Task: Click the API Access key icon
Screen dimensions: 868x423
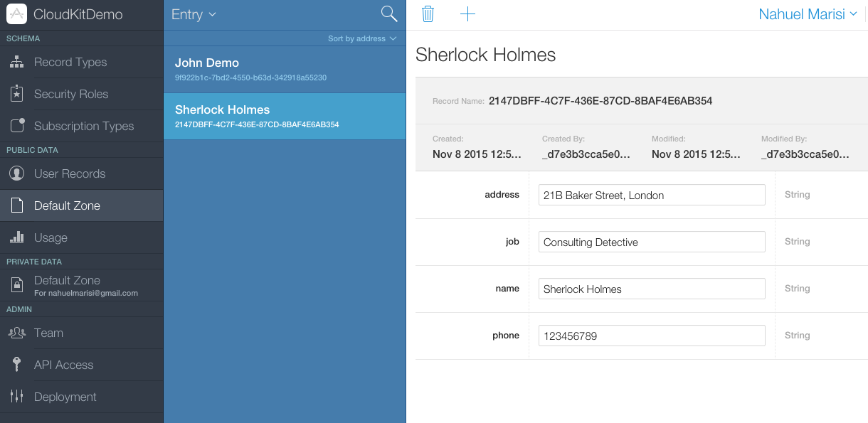Action: coord(17,365)
